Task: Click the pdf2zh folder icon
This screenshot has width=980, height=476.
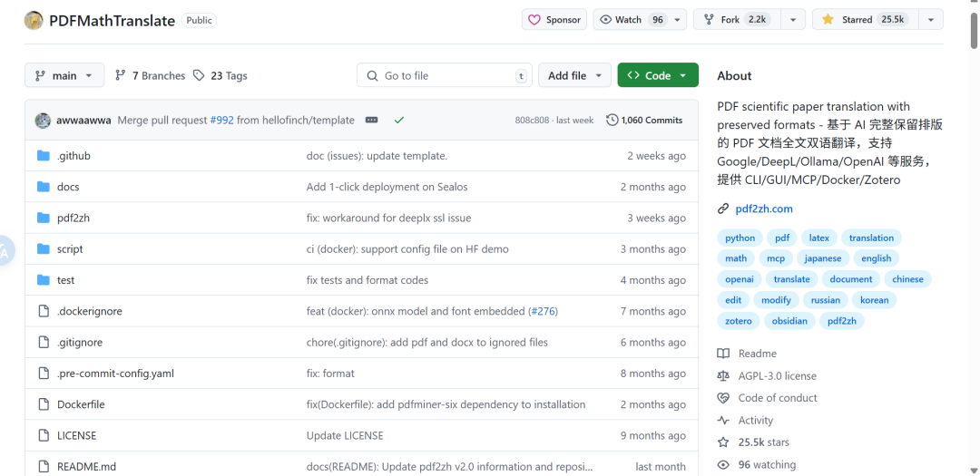Action: pyautogui.click(x=43, y=218)
